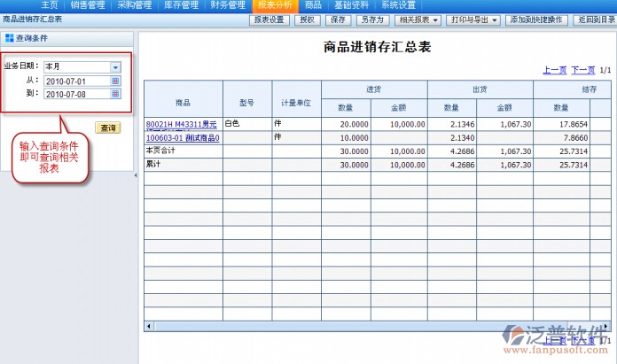Collapse the left panel using the splitter arrow
Screen dimensions: 617x364
coord(136,177)
